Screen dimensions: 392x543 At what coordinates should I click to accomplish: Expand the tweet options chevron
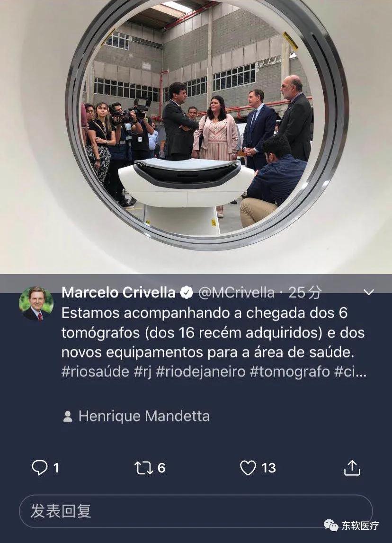[x=369, y=292]
